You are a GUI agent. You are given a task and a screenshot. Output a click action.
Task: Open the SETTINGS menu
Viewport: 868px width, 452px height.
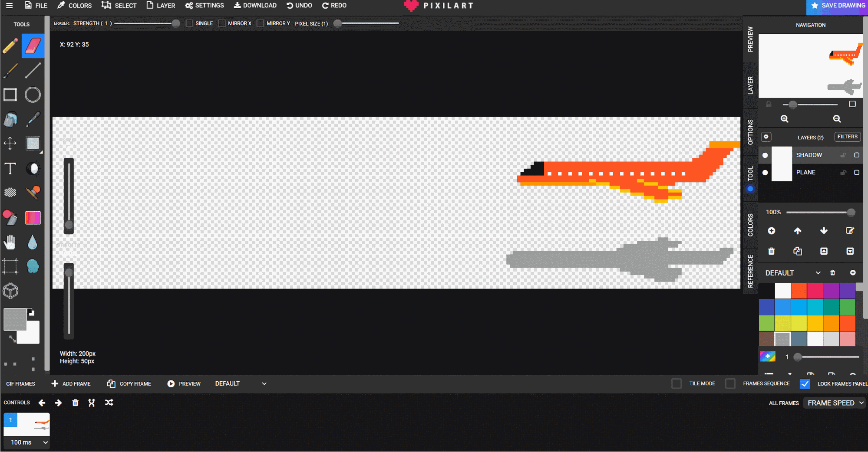(205, 6)
